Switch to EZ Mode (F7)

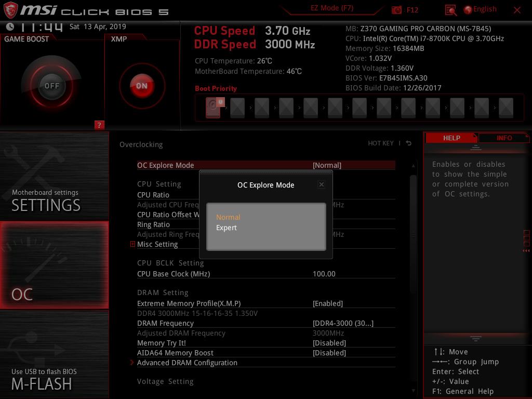coord(332,8)
